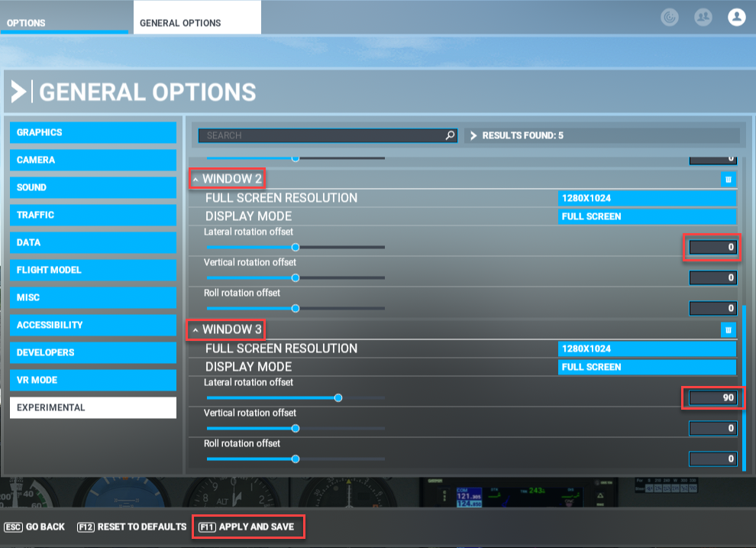Open the profile avatar icon
Viewport: 756px width, 548px height.
click(736, 17)
